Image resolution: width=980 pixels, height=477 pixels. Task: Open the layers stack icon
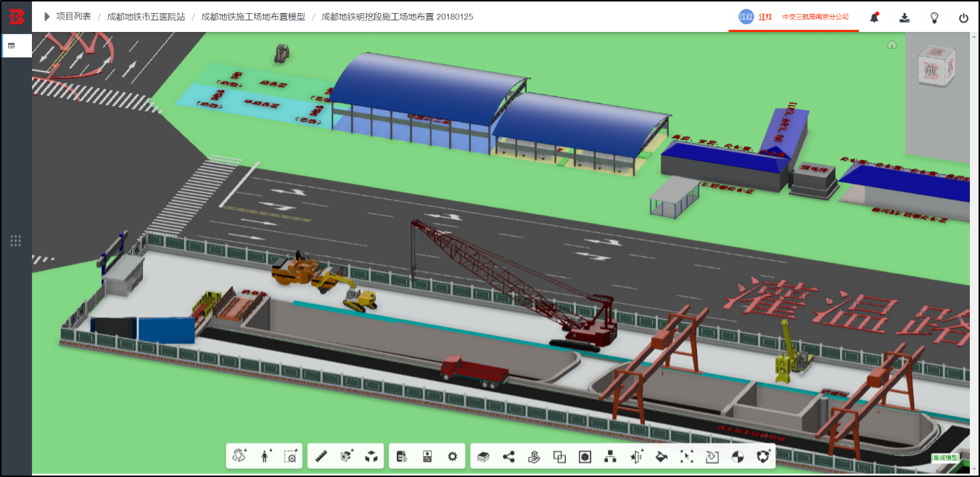pos(484,456)
